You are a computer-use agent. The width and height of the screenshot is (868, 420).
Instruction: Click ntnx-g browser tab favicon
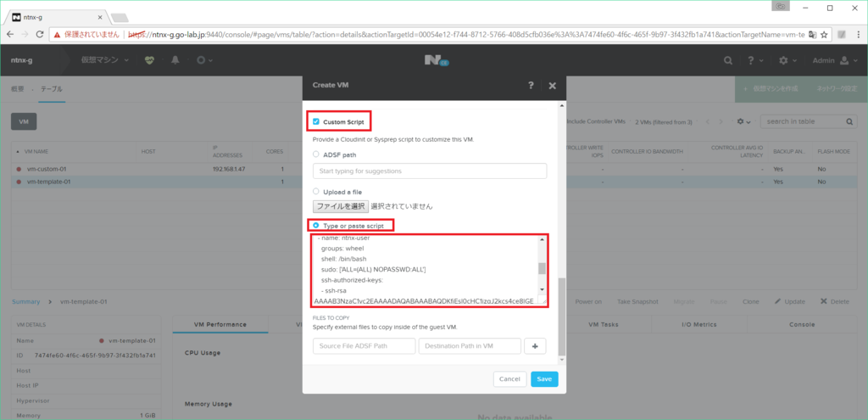16,17
